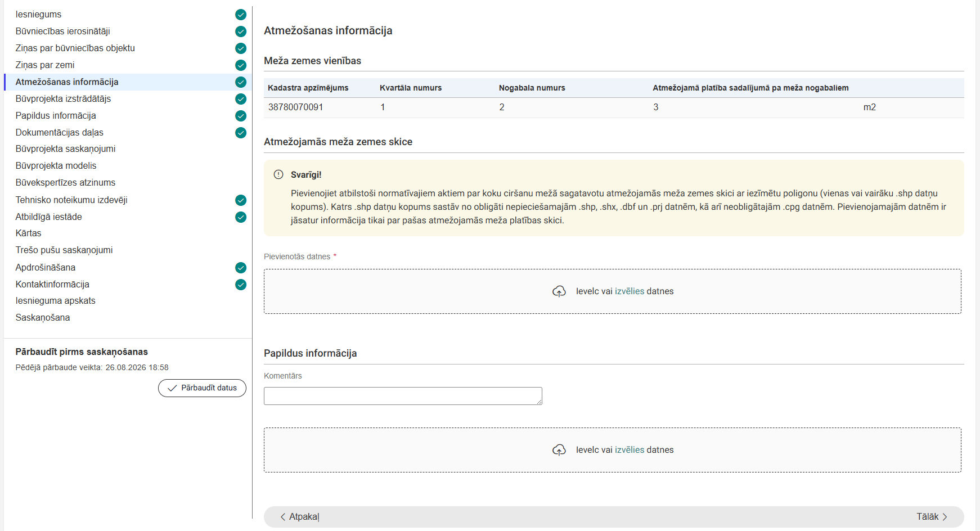Click the upload cloud icon below Komentārs field

559,450
